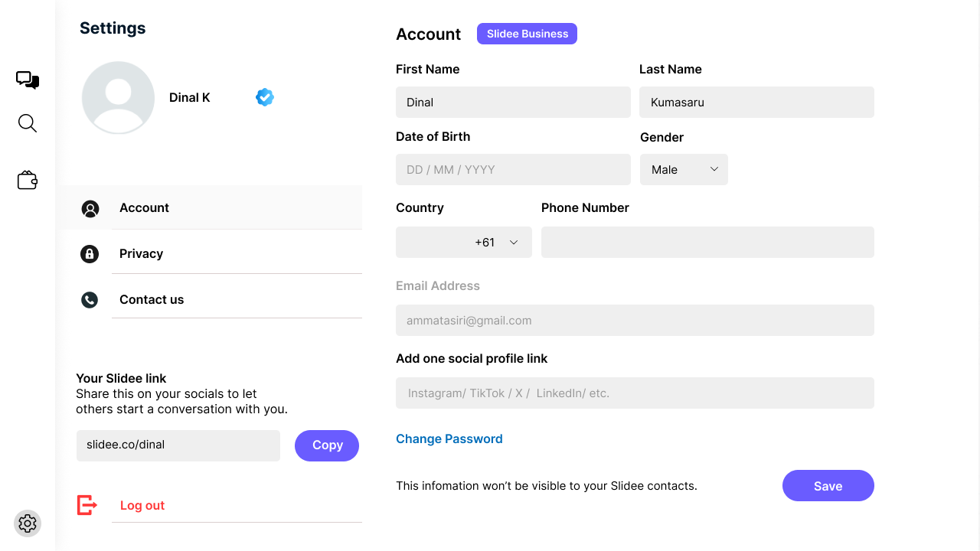Select the search icon in the sidebar
This screenshot has height=551, width=980.
(27, 122)
